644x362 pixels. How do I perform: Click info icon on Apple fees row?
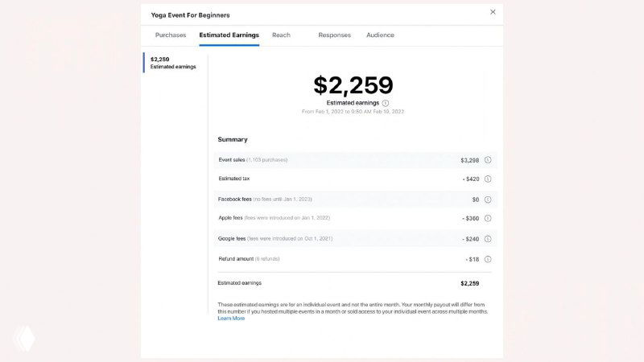pyautogui.click(x=488, y=218)
